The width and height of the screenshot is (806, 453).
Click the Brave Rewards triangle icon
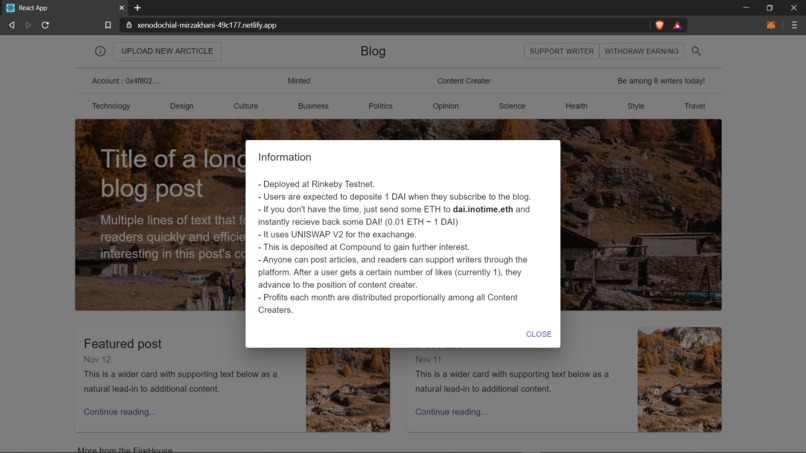(677, 25)
